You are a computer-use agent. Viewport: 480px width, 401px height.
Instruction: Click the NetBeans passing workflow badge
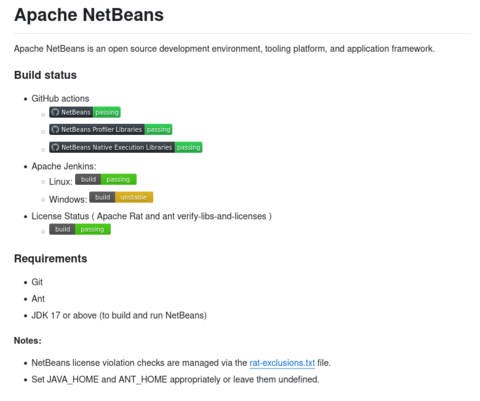tap(85, 112)
